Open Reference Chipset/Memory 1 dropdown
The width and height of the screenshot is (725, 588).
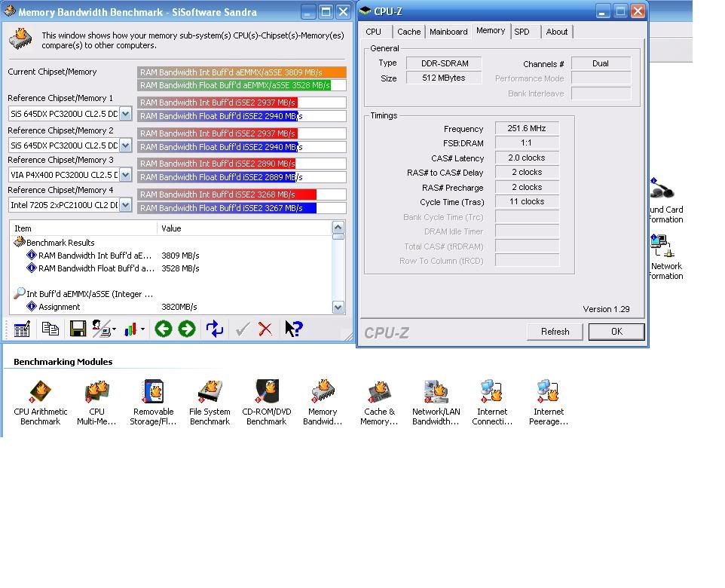[x=125, y=114]
